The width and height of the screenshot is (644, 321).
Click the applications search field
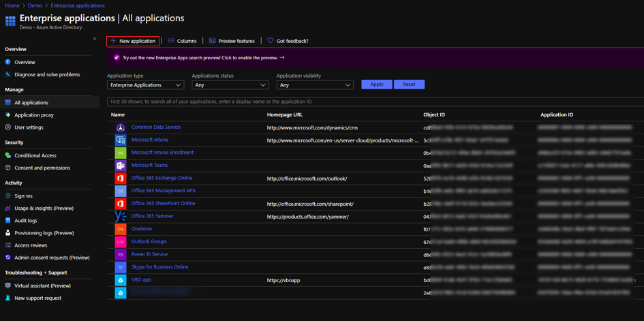[375, 102]
